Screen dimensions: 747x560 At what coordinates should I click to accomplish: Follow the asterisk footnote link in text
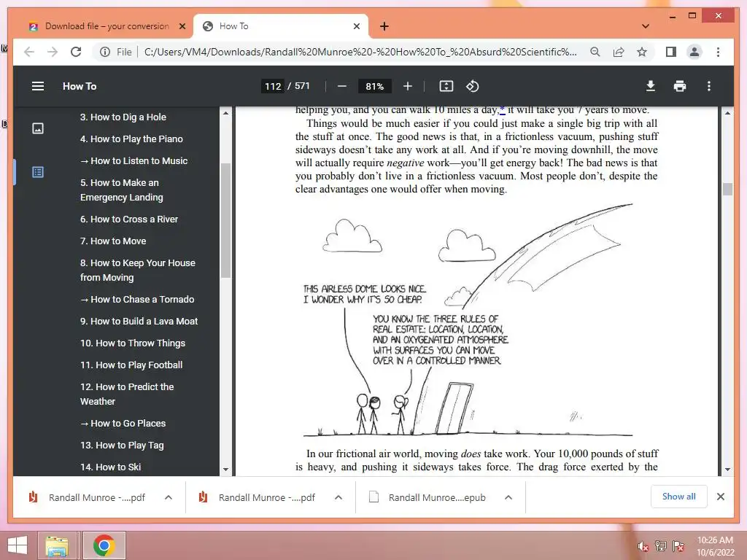point(502,110)
